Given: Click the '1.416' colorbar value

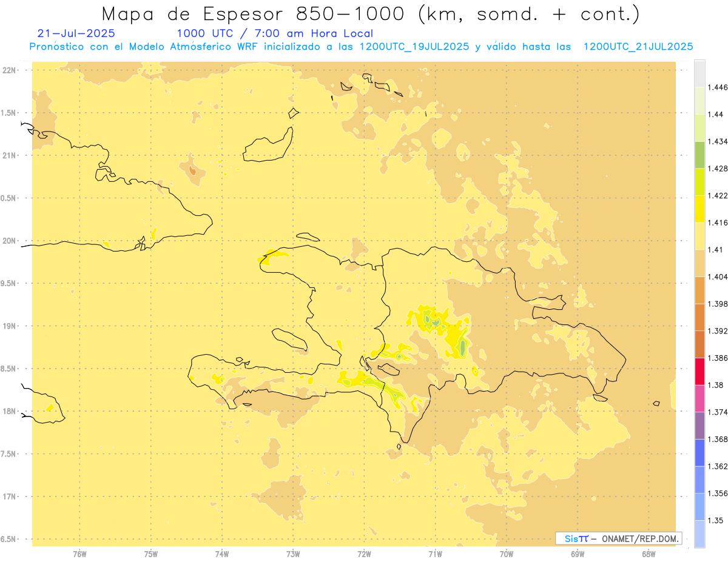Looking at the screenshot, I should click(718, 222).
